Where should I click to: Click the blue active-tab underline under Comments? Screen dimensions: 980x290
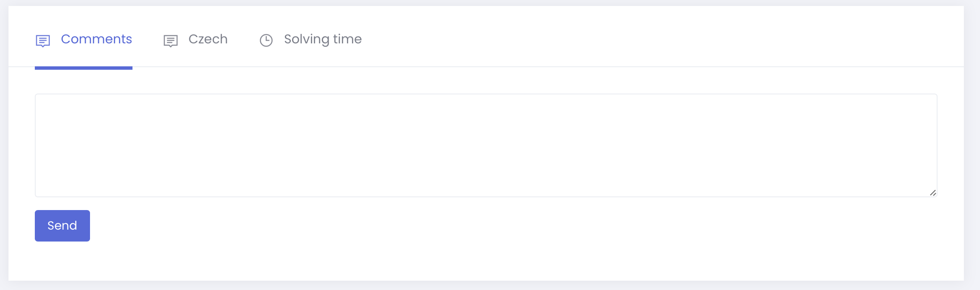(x=84, y=68)
